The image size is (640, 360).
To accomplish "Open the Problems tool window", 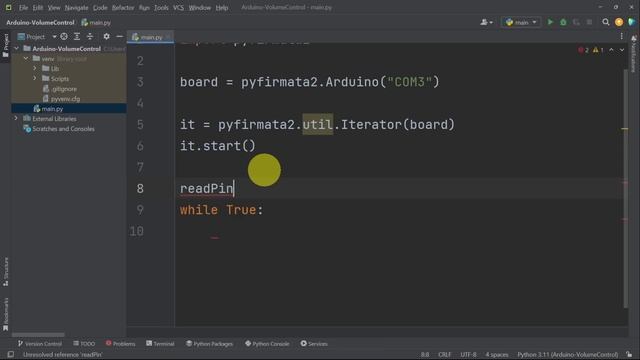I will [x=120, y=344].
